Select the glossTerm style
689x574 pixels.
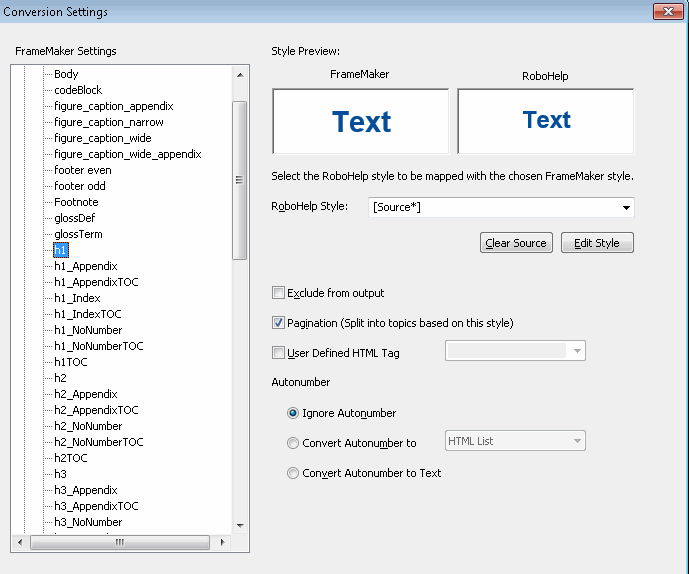click(x=78, y=234)
